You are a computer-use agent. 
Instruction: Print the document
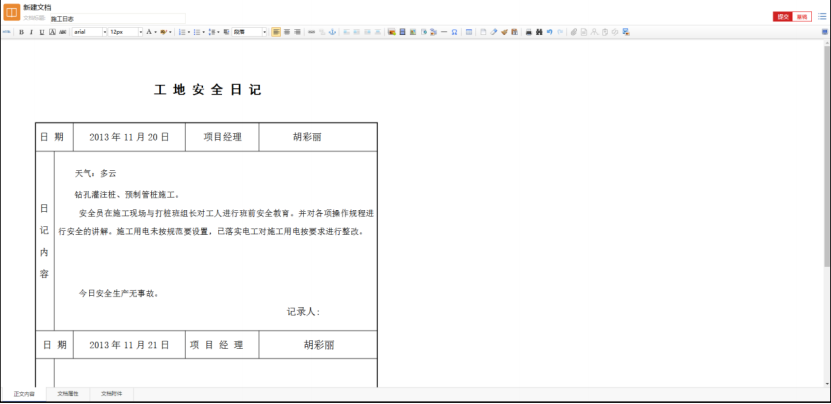529,32
